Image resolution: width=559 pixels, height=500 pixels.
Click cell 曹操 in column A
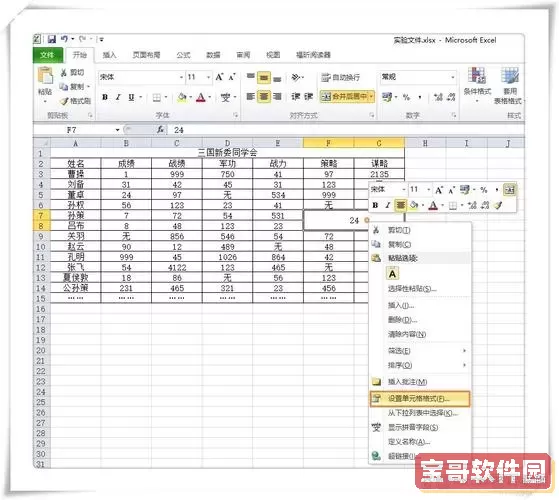pyautogui.click(x=76, y=174)
